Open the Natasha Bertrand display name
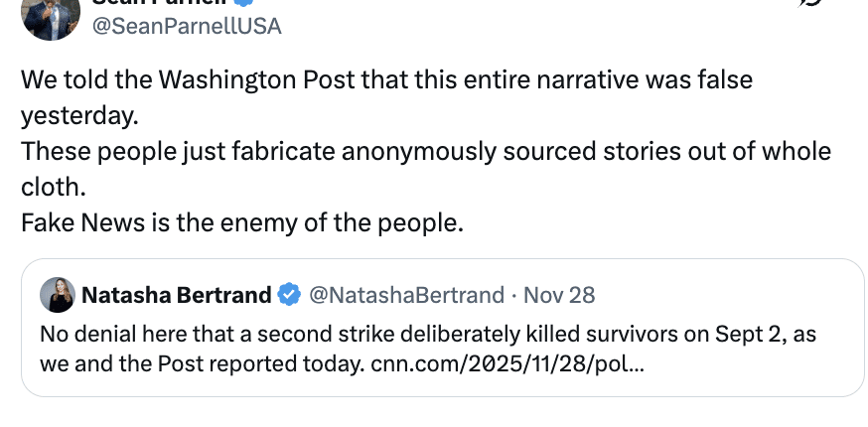Screen dimensions: 868x427 pos(176,295)
